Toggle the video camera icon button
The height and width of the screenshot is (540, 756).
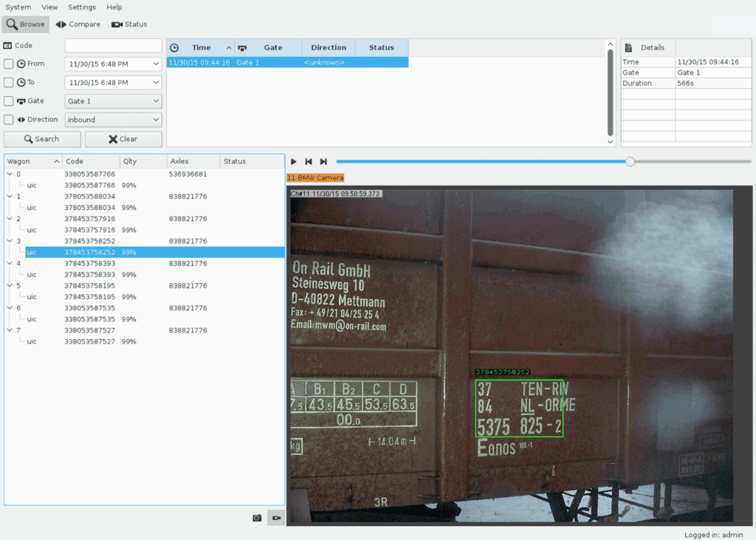[x=276, y=518]
